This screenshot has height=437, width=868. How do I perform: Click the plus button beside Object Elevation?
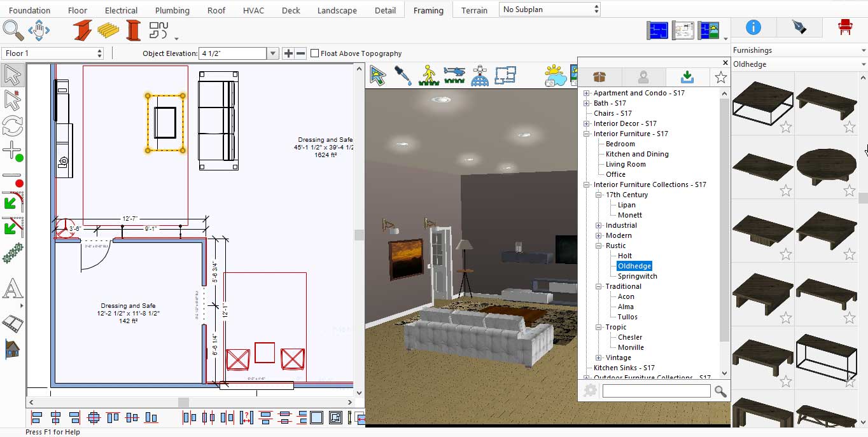(x=288, y=53)
